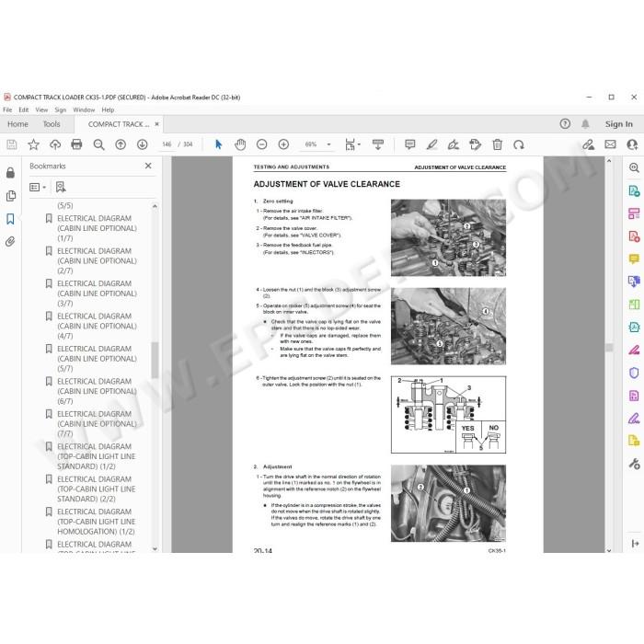Close the Bookmarks panel
This screenshot has width=644, height=644.
pos(148,166)
